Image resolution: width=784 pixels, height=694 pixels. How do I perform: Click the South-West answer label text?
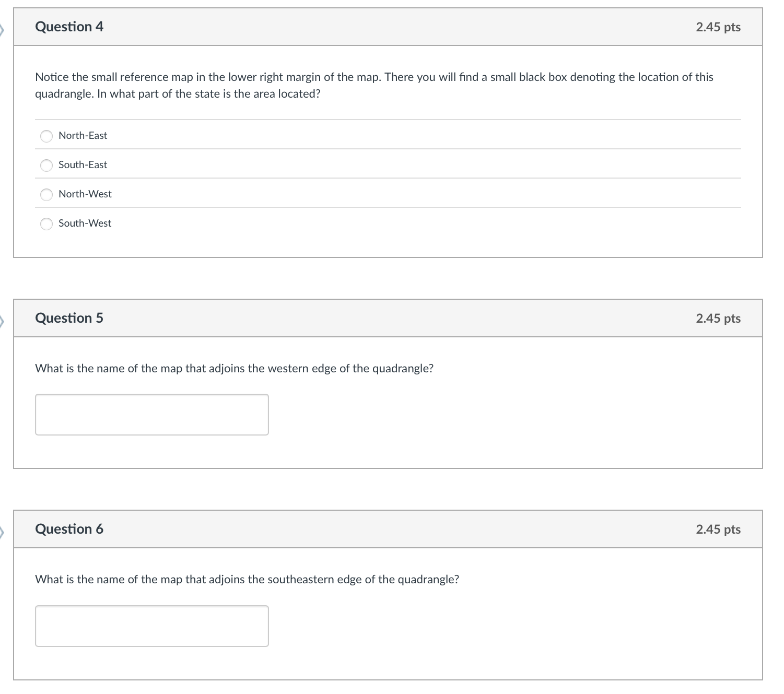[85, 223]
